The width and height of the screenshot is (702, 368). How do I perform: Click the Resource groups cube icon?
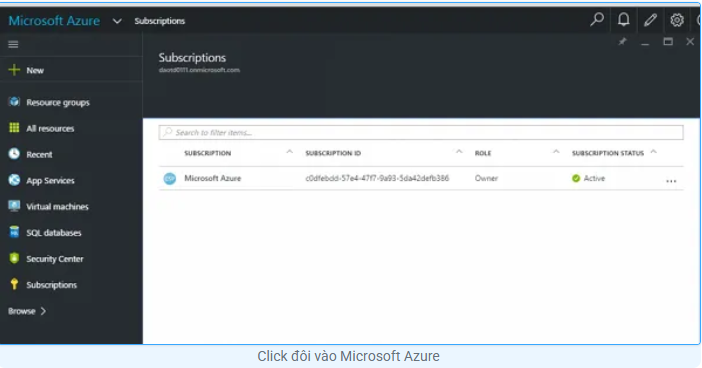coord(14,102)
